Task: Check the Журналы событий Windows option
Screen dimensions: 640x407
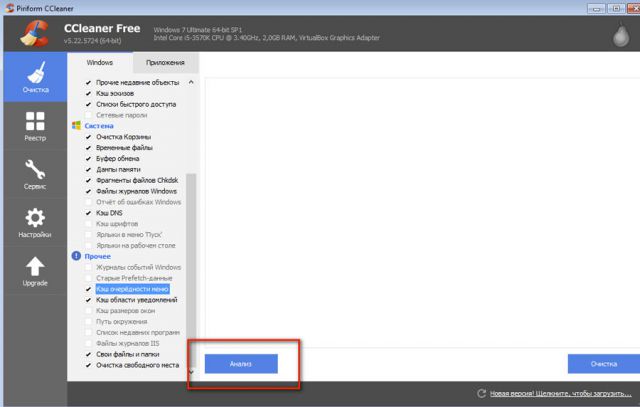Action: tap(89, 267)
